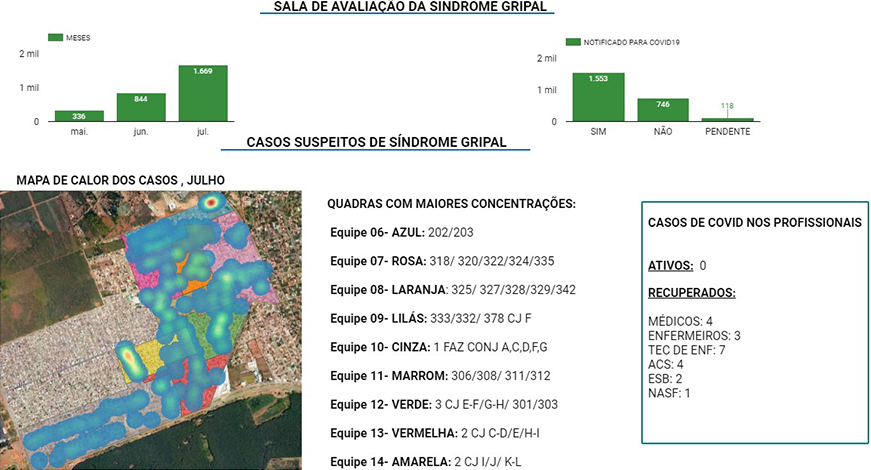
Task: Click the green NOTIFICADO PARA COVID19 legend swatch
Action: click(x=573, y=42)
